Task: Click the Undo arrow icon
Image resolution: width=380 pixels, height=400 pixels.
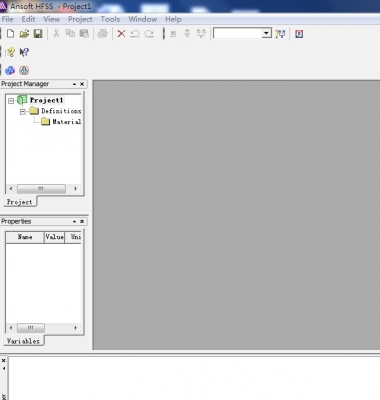Action: tap(135, 34)
